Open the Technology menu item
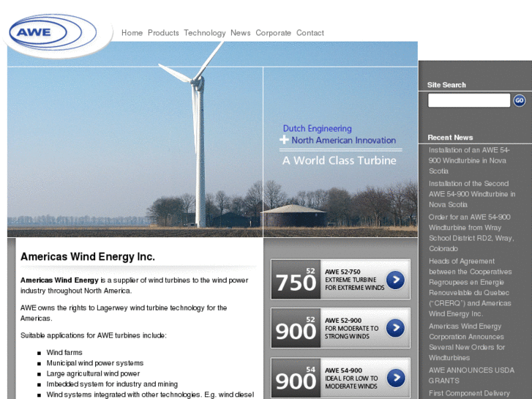The width and height of the screenshot is (532, 399). click(x=205, y=33)
